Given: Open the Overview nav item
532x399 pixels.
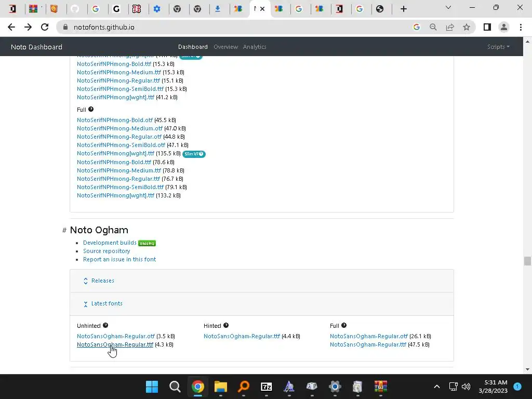Looking at the screenshot, I should pos(225,47).
